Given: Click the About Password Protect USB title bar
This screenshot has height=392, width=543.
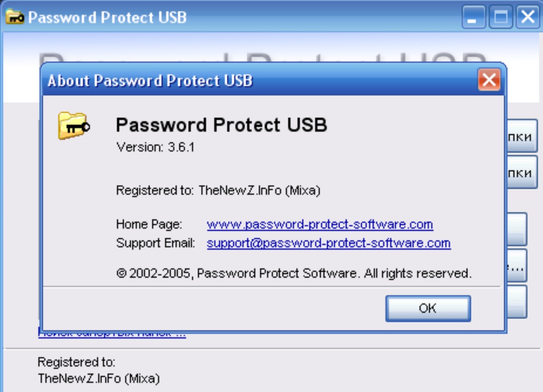Looking at the screenshot, I should (263, 80).
